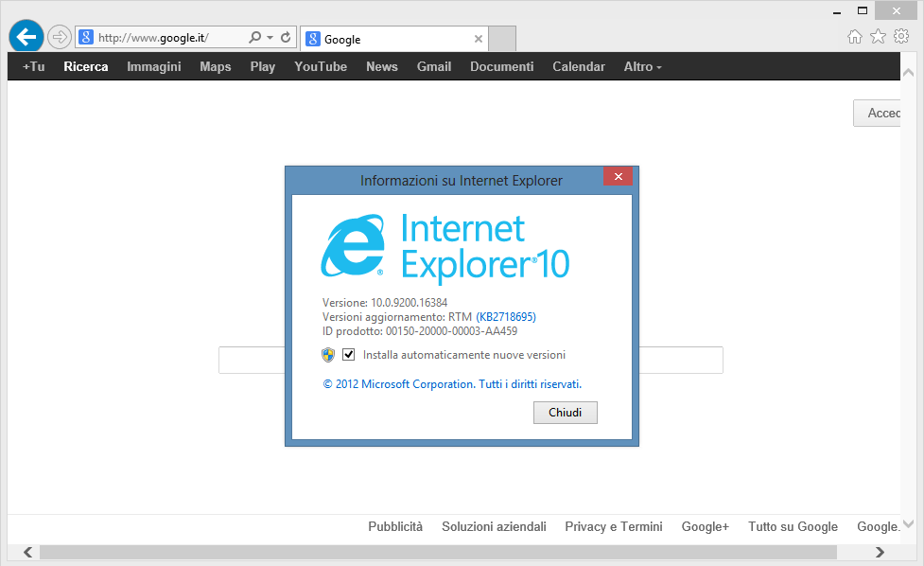The width and height of the screenshot is (924, 566).
Task: Click the Chiudi button
Action: click(566, 413)
